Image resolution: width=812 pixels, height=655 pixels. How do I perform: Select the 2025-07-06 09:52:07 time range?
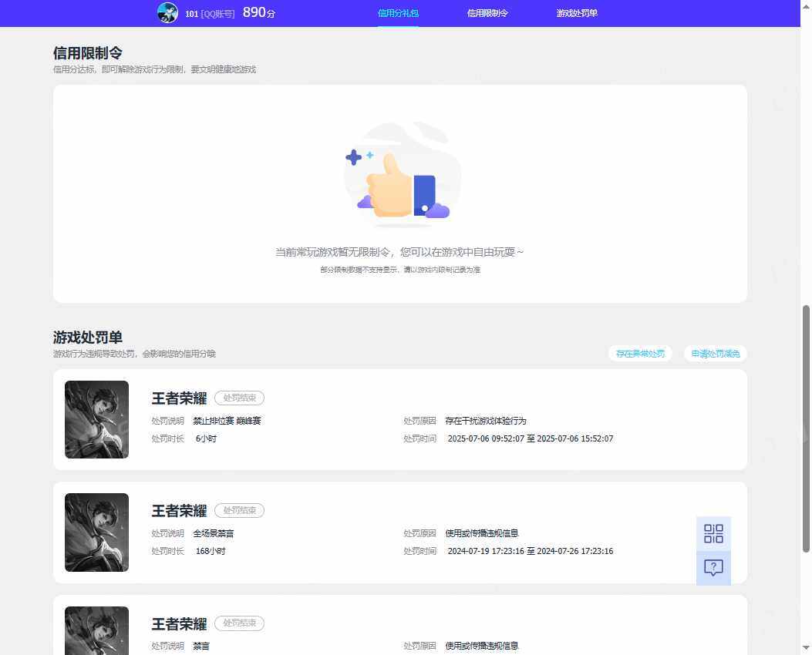click(x=531, y=438)
